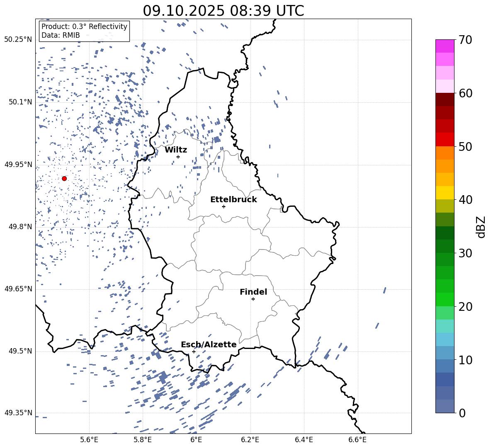Click the colorbar tick label 50
The image size is (491, 448).
click(x=465, y=147)
